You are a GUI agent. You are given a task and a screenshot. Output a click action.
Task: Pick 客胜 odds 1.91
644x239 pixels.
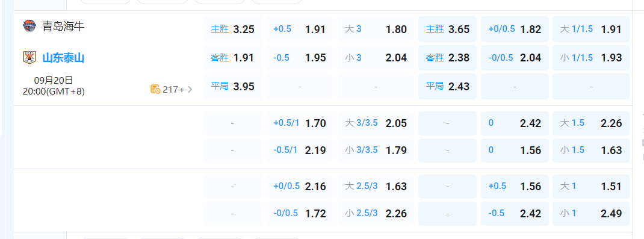tap(232, 58)
